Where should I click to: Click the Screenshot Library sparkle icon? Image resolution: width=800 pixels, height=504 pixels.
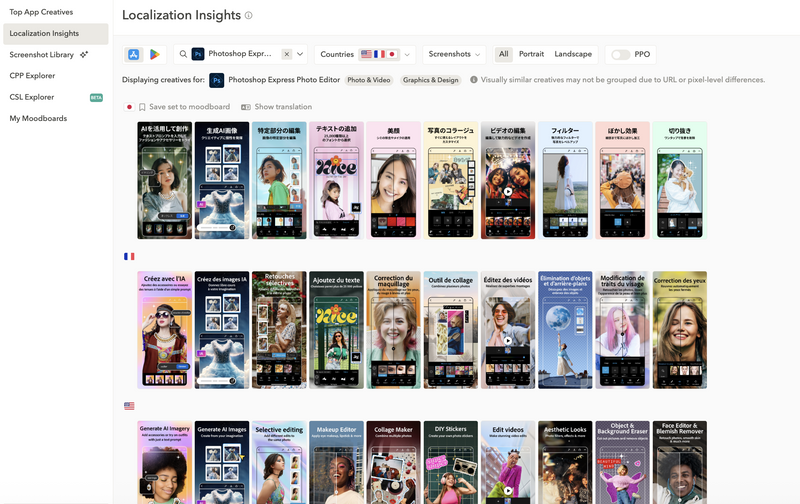pyautogui.click(x=84, y=54)
